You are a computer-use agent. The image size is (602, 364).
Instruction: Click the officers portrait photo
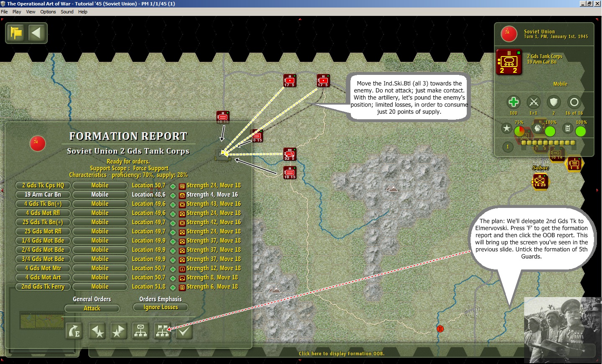tap(563, 330)
